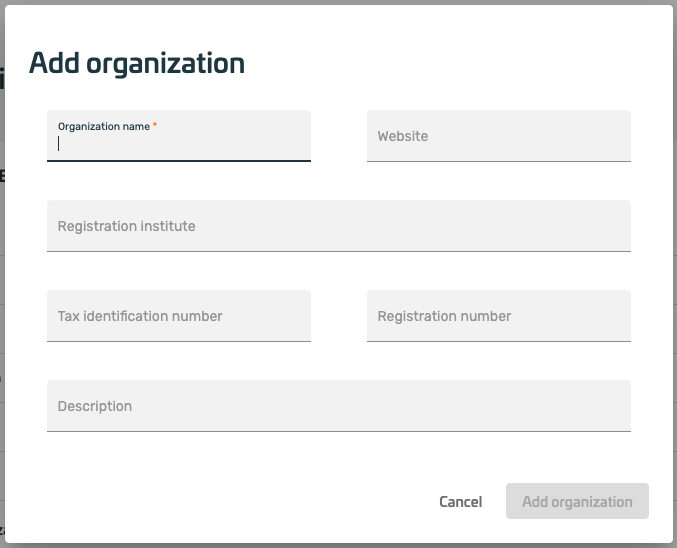Click the Add organization dialog heading
This screenshot has height=548, width=677.
137,63
